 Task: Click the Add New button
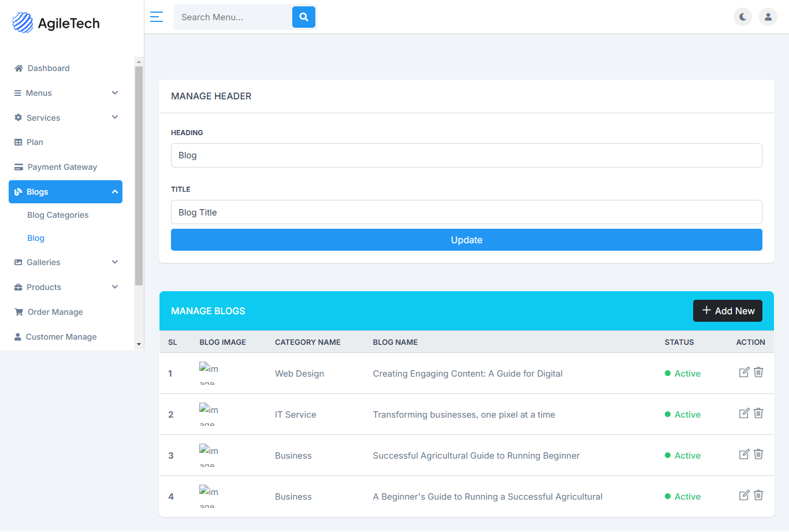pyautogui.click(x=728, y=311)
